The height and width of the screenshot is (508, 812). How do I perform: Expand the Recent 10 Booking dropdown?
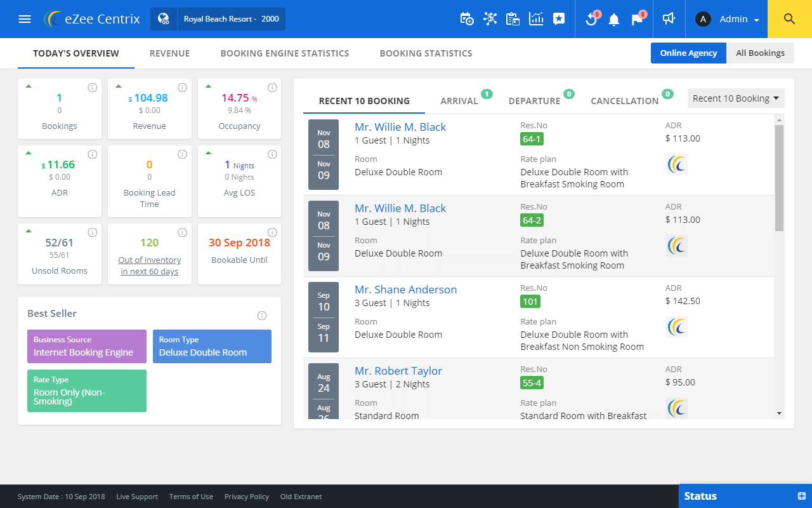pos(736,98)
